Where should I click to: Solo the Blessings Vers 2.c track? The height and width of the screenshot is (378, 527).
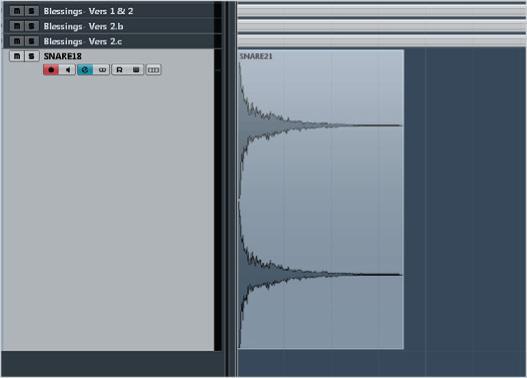click(x=32, y=41)
